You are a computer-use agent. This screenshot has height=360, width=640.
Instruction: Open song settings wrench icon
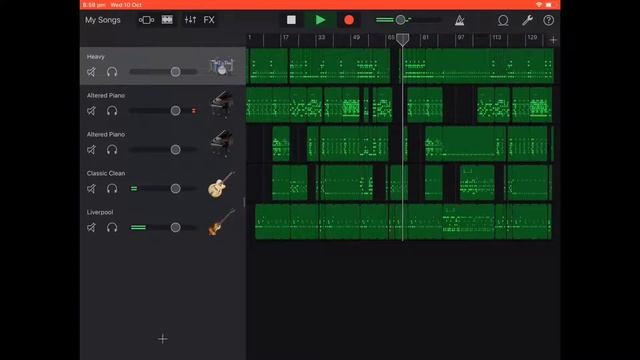click(527, 20)
